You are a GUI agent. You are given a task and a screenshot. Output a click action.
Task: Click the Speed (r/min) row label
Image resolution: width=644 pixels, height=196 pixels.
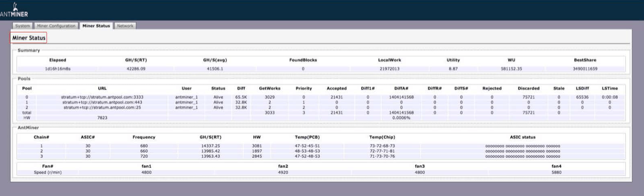click(47, 172)
